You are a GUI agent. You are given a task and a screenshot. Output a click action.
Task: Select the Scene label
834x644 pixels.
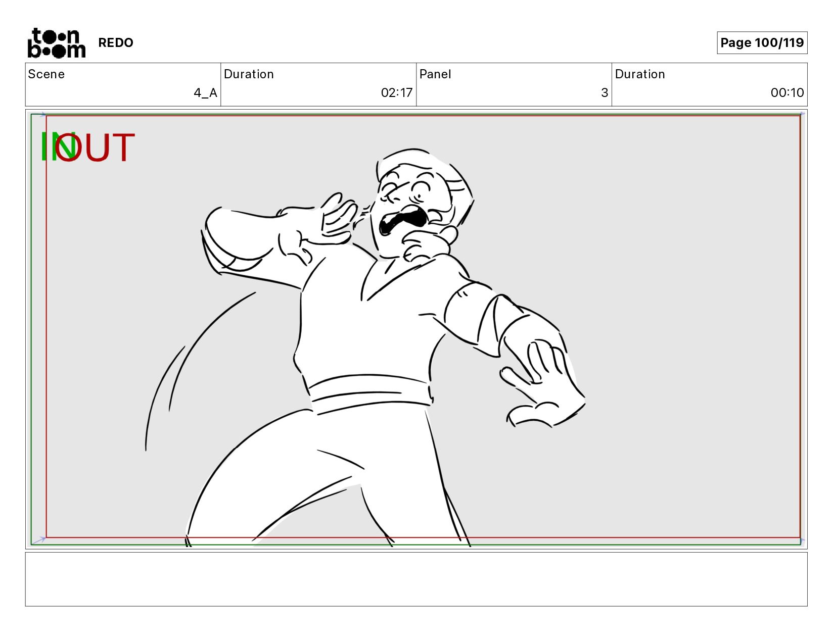pos(47,74)
